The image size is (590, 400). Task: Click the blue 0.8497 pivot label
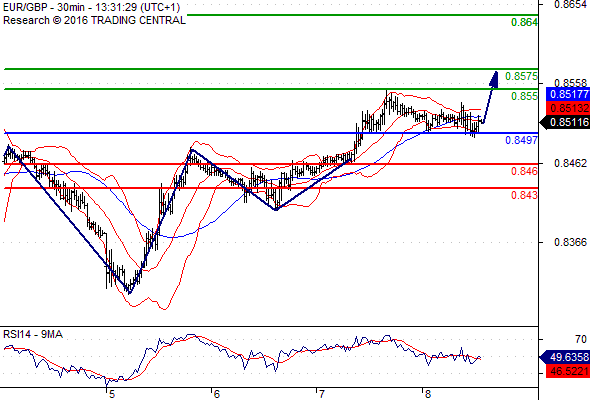[x=521, y=140]
